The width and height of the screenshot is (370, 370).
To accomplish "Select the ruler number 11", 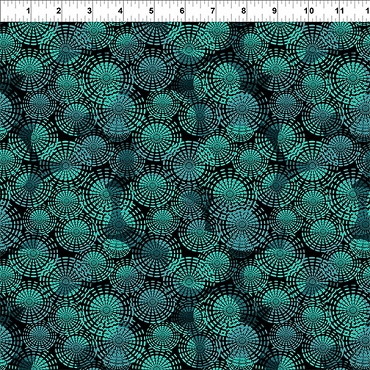I will (340, 11).
